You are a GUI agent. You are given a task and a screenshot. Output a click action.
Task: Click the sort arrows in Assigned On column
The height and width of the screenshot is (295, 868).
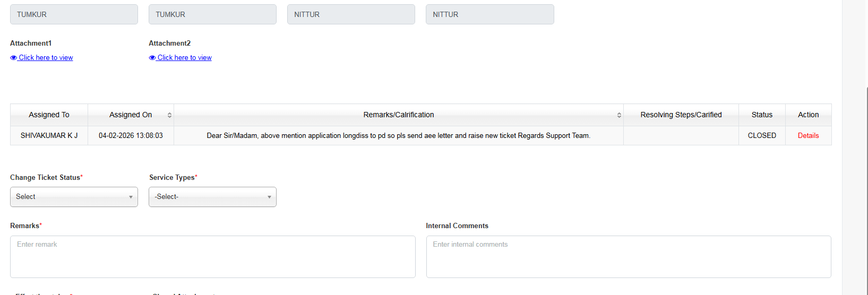pos(169,115)
